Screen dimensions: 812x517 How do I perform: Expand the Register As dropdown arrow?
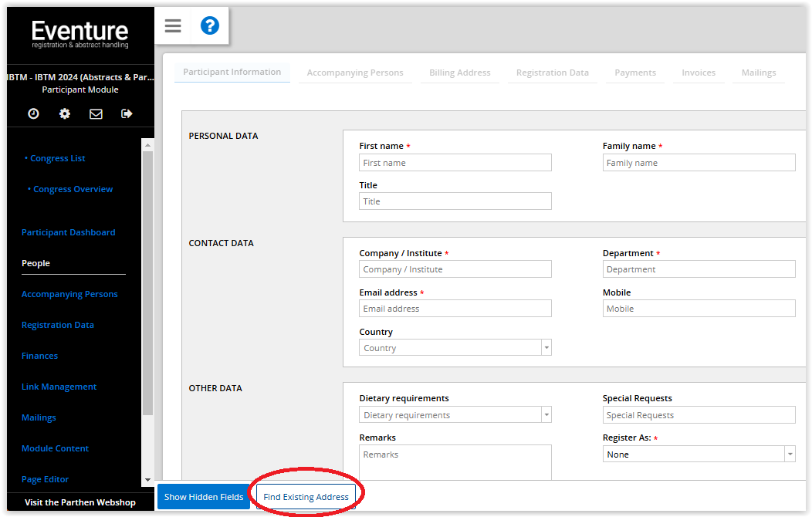[790, 454]
